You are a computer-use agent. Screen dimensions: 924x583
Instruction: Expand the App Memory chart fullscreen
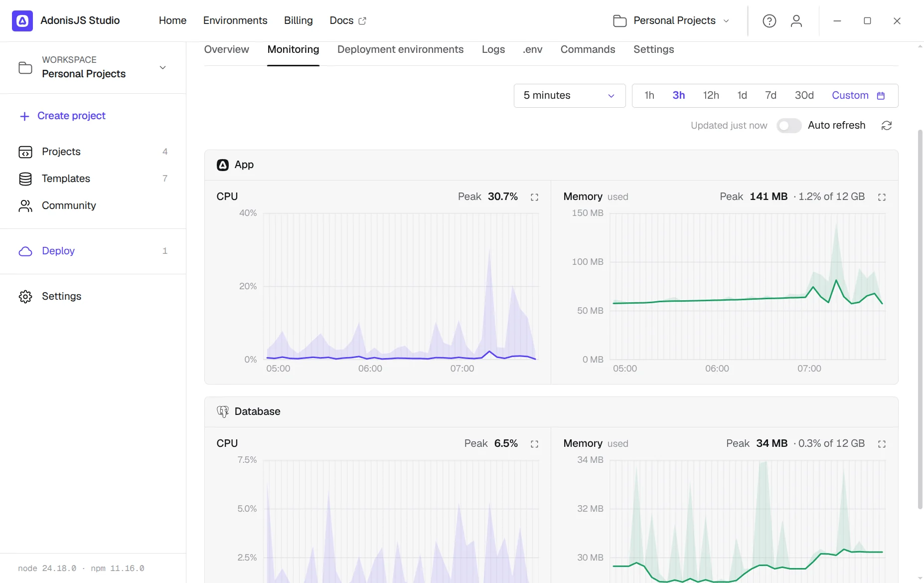click(882, 197)
